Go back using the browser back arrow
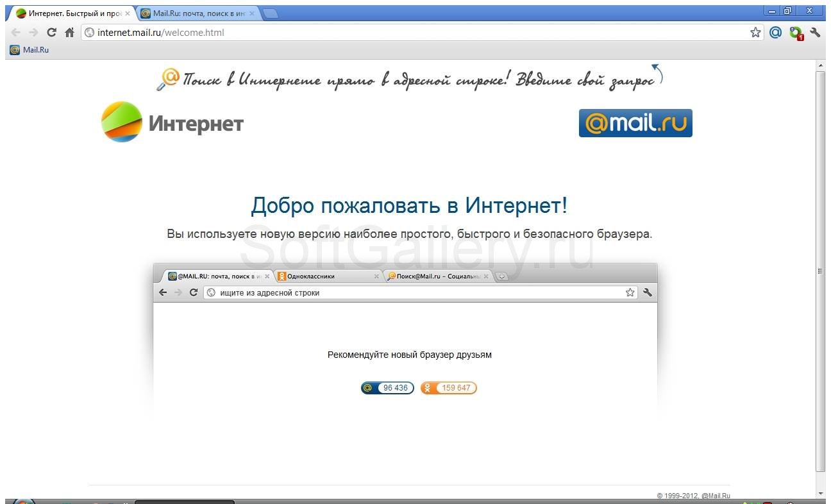This screenshot has height=504, width=831. coord(16,33)
